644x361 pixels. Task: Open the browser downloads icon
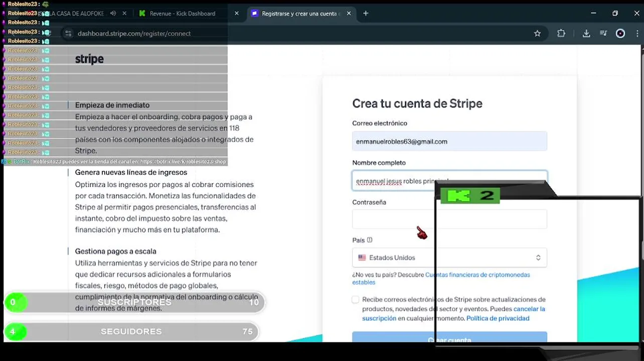[x=586, y=34]
